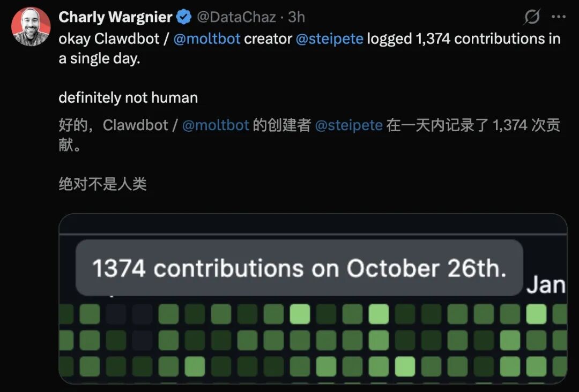
Task: Click the @moltbot mention in English text
Action: [207, 39]
